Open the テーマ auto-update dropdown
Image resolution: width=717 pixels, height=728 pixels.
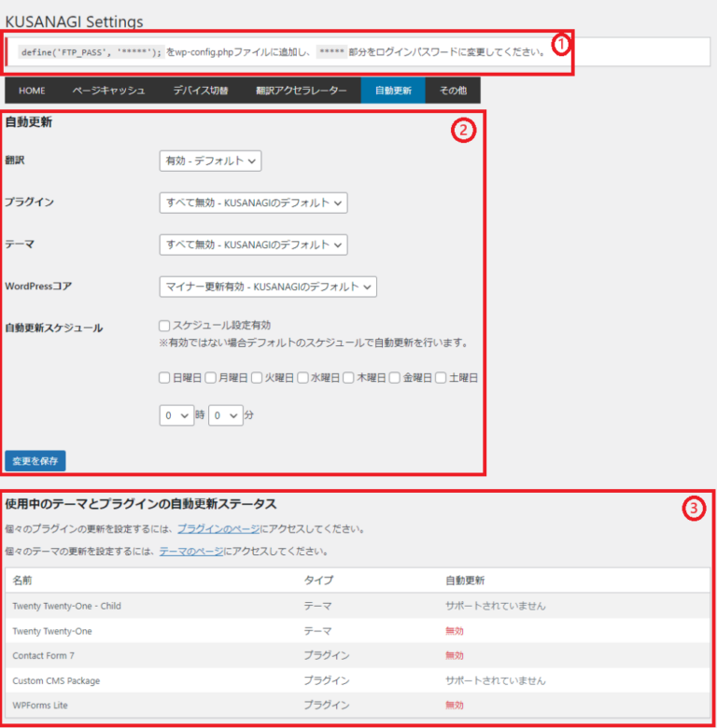(x=253, y=245)
